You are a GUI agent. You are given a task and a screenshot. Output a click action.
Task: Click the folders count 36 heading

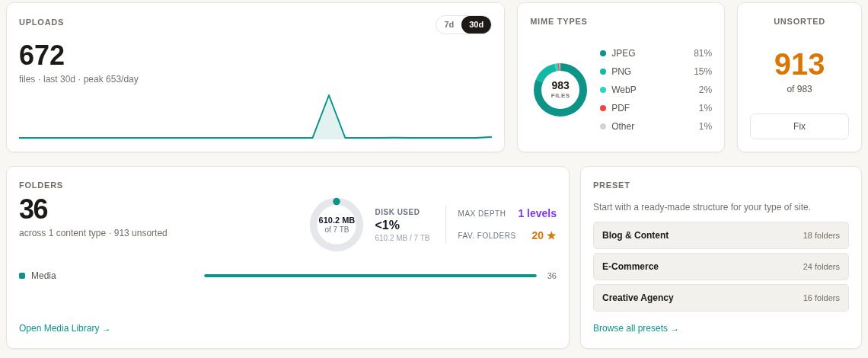34,209
